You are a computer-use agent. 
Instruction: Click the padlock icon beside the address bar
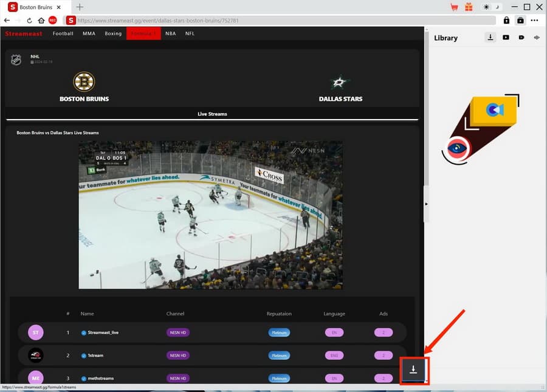[506, 20]
